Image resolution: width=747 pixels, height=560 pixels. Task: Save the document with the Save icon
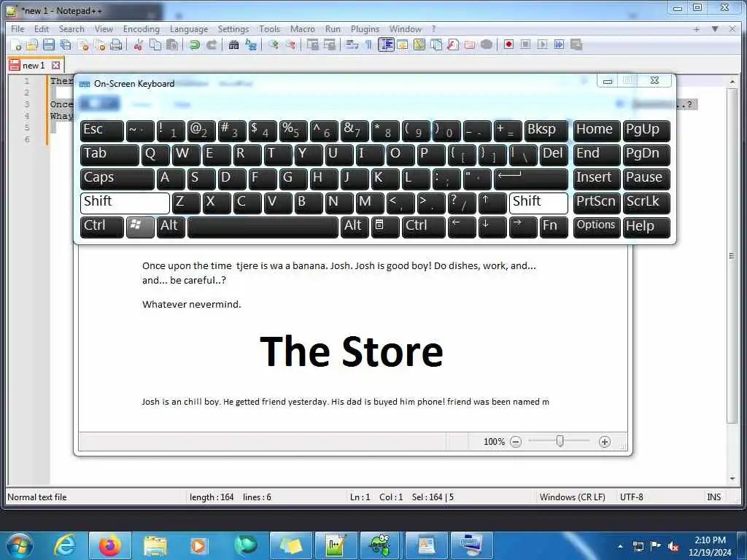[49, 45]
